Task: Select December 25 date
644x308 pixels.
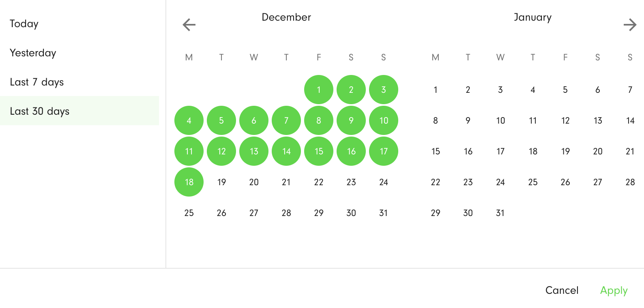Action: tap(189, 213)
